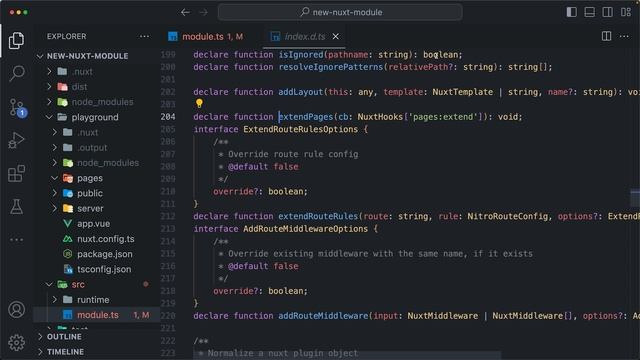
Task: Click ExtendRouteRulesOptions interface name
Action: tap(300, 129)
